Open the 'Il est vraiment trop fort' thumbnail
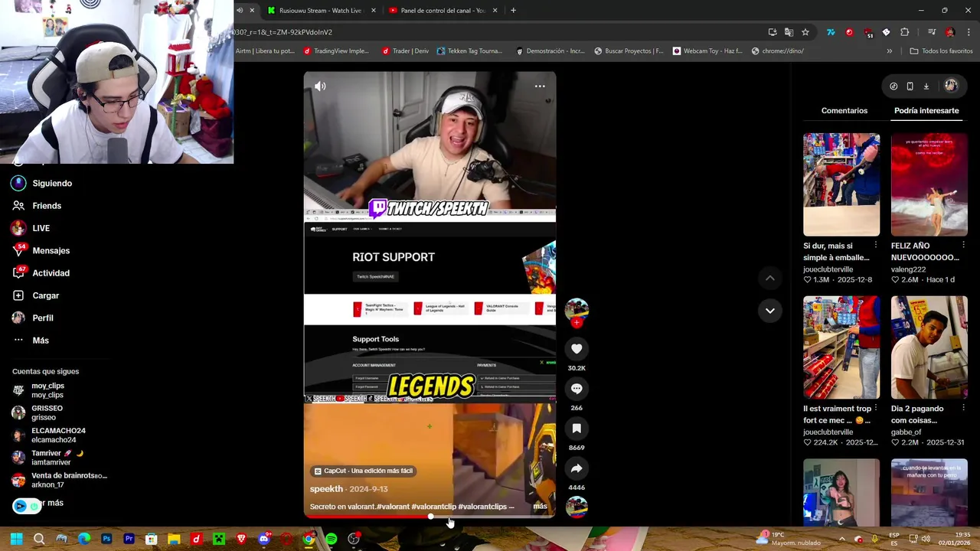This screenshot has height=551, width=980. [841, 347]
